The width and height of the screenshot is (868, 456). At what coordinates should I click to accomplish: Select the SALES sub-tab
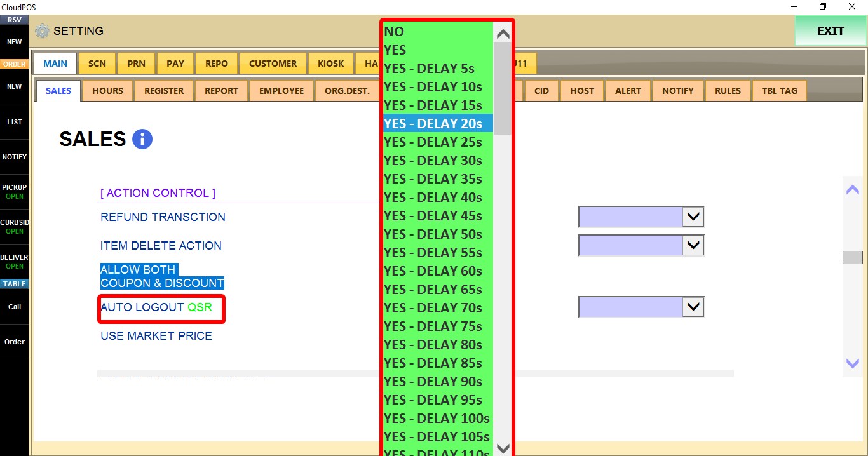(x=58, y=91)
